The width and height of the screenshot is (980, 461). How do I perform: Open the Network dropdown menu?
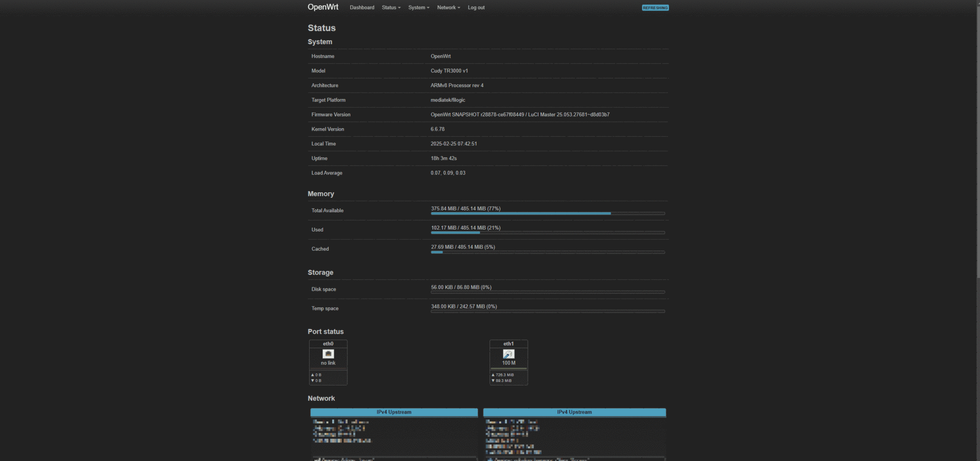(x=448, y=7)
